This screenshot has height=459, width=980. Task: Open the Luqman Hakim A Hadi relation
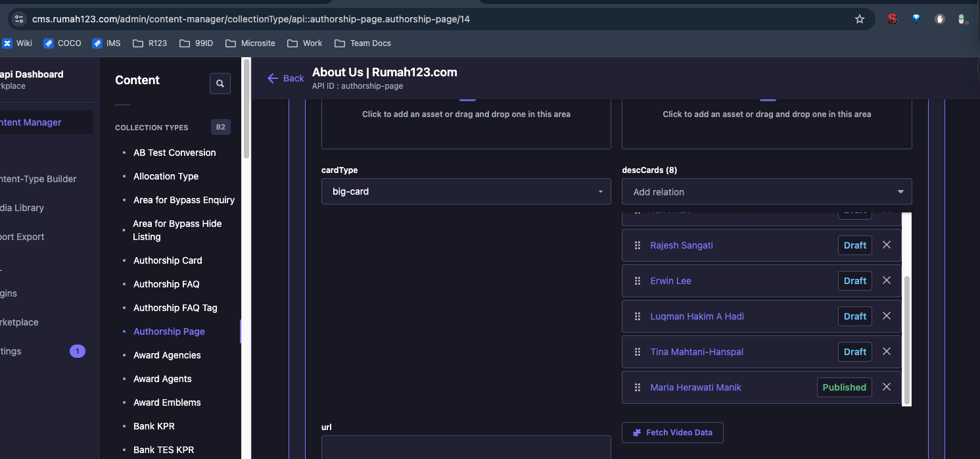(697, 316)
